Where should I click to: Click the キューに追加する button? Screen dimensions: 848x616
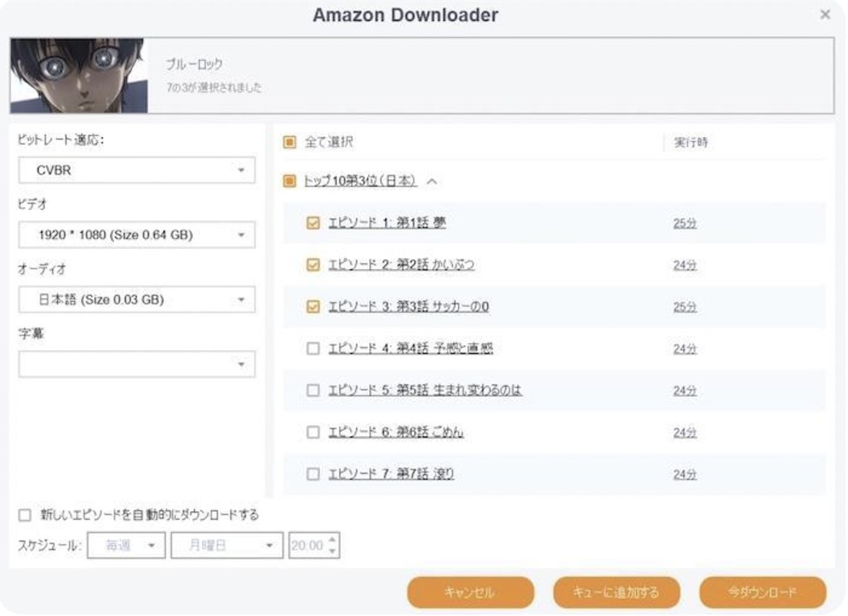pyautogui.click(x=616, y=593)
